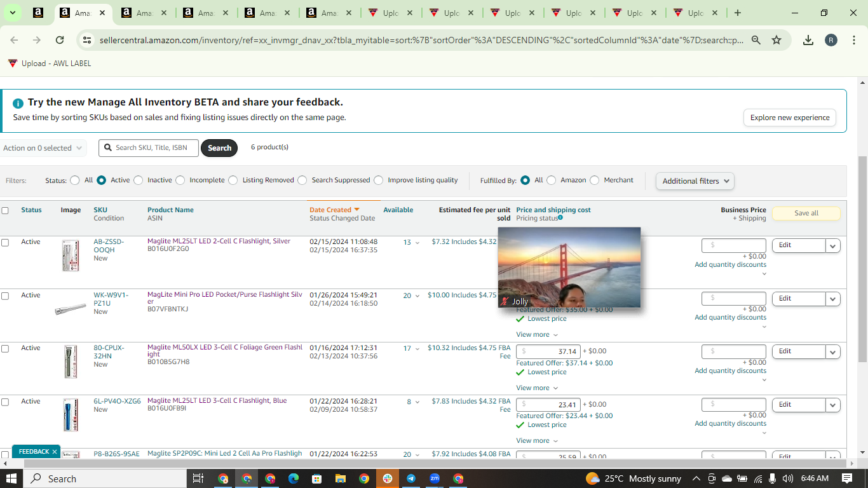
Task: View site information icon in address bar
Action: click(87, 40)
